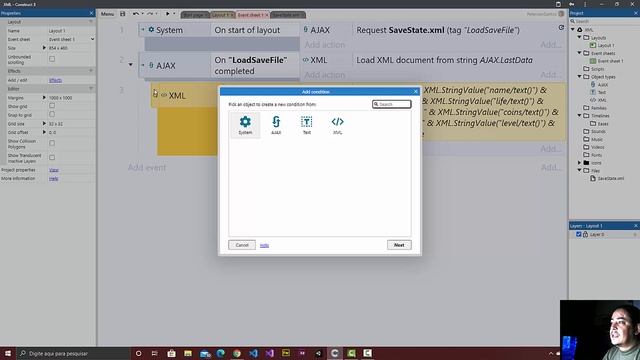Viewport: 640px width, 360px height.
Task: Toggle Layer 0 visibility checkbox
Action: pos(578,234)
